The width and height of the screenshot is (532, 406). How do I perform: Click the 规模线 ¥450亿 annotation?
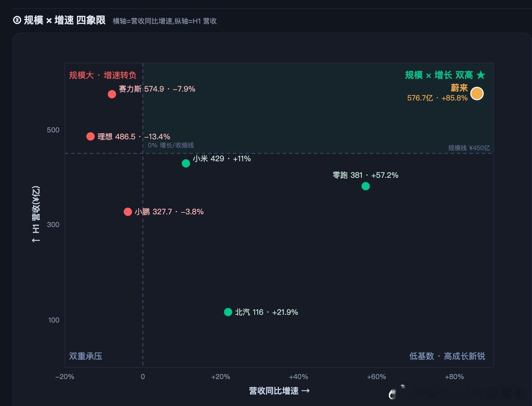coord(469,148)
